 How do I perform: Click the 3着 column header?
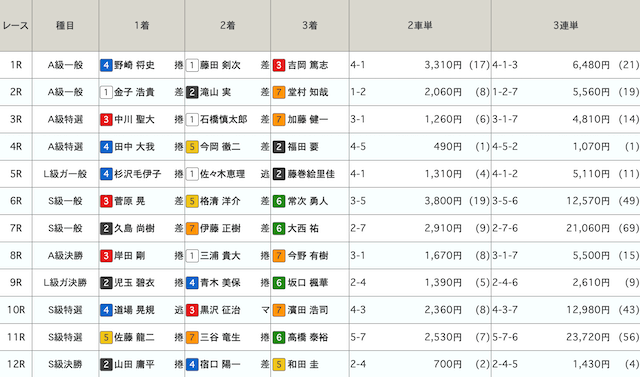pyautogui.click(x=310, y=26)
